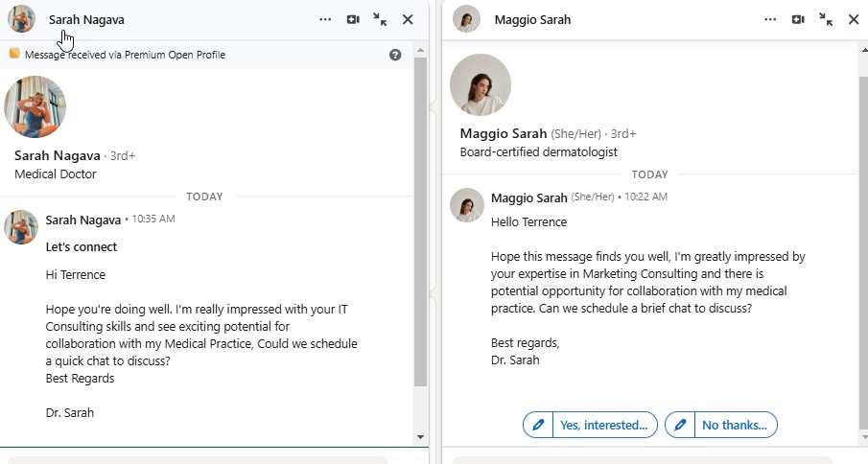The image size is (868, 464).
Task: Collapse the Sarah Nagava chat with the minimize arrows
Action: [380, 19]
